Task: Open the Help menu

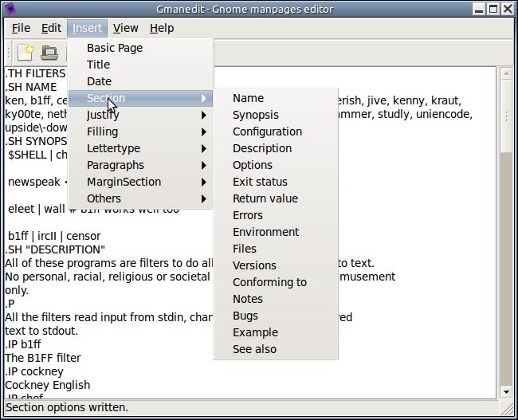Action: click(x=162, y=28)
